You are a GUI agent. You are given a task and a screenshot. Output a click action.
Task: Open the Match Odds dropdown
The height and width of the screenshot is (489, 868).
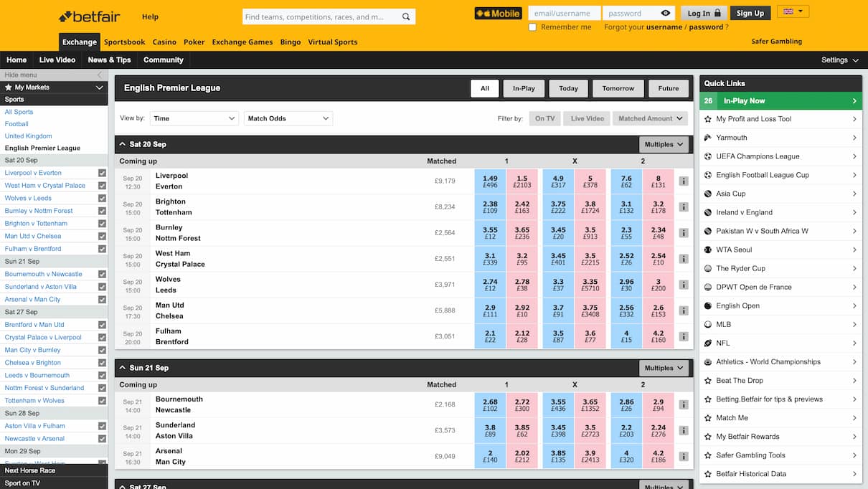coord(288,118)
